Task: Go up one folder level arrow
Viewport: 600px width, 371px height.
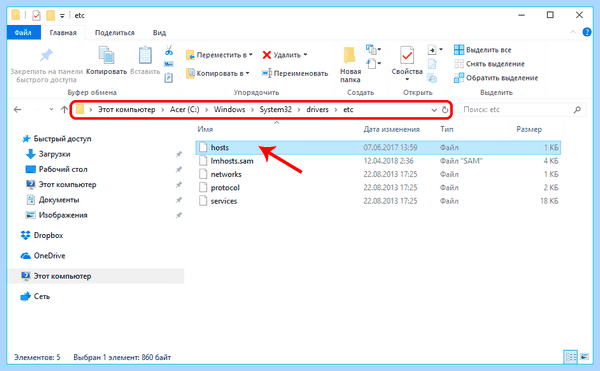Action: tap(64, 110)
